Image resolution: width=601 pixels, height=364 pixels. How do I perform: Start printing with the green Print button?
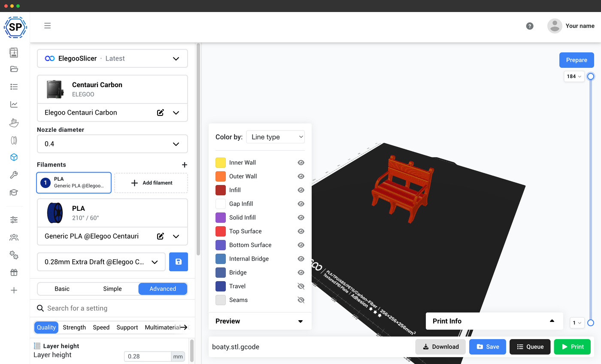572,347
